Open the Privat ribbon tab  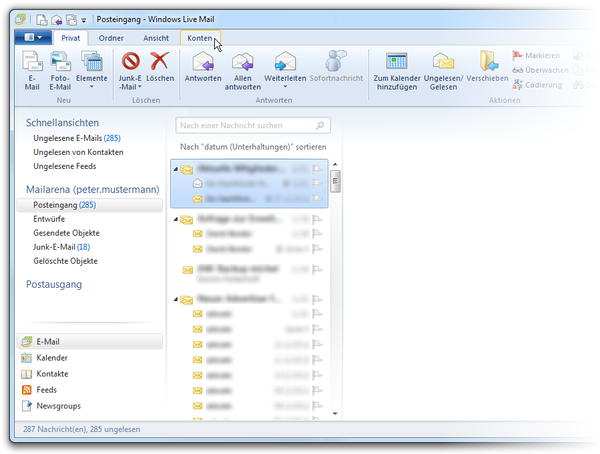[x=70, y=38]
